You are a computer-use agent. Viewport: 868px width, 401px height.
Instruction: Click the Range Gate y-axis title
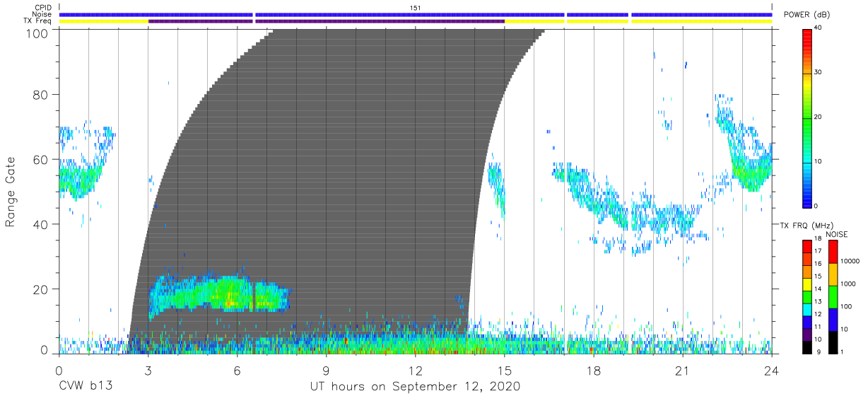coord(11,192)
